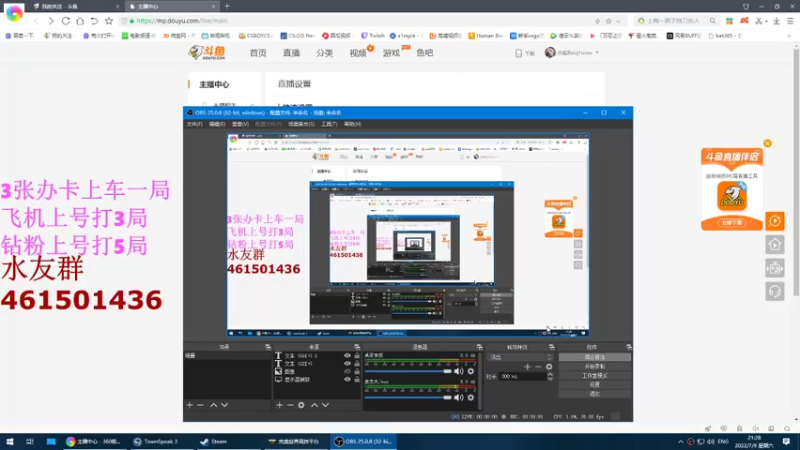Screen dimensions: 800x450
Task: Open the Help menu in OBS
Action: [x=352, y=124]
